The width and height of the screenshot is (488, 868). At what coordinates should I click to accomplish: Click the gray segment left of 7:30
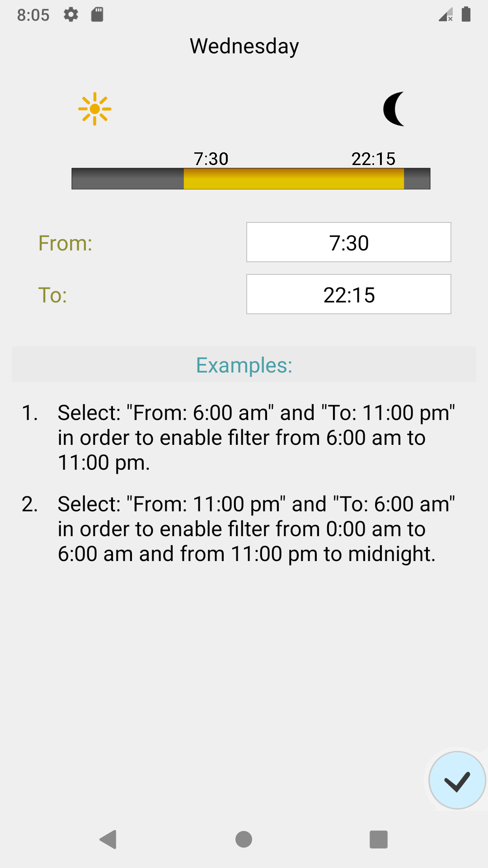[128, 179]
